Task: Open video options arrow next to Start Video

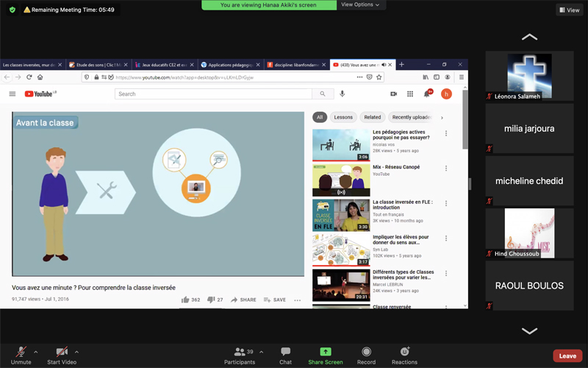Action: click(76, 353)
